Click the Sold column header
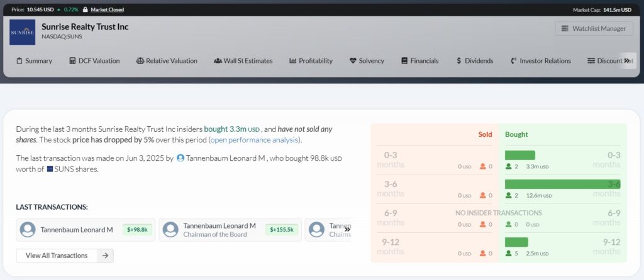 click(x=485, y=134)
